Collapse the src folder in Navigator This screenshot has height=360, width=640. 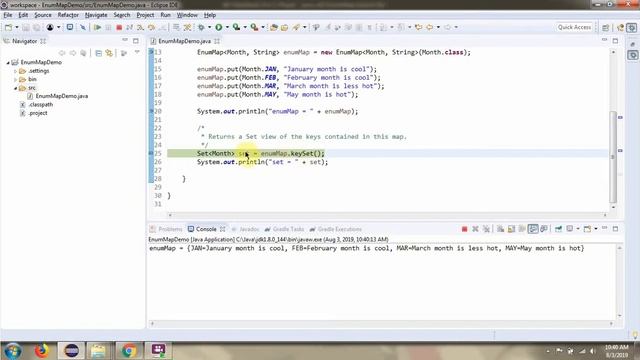coord(16,88)
